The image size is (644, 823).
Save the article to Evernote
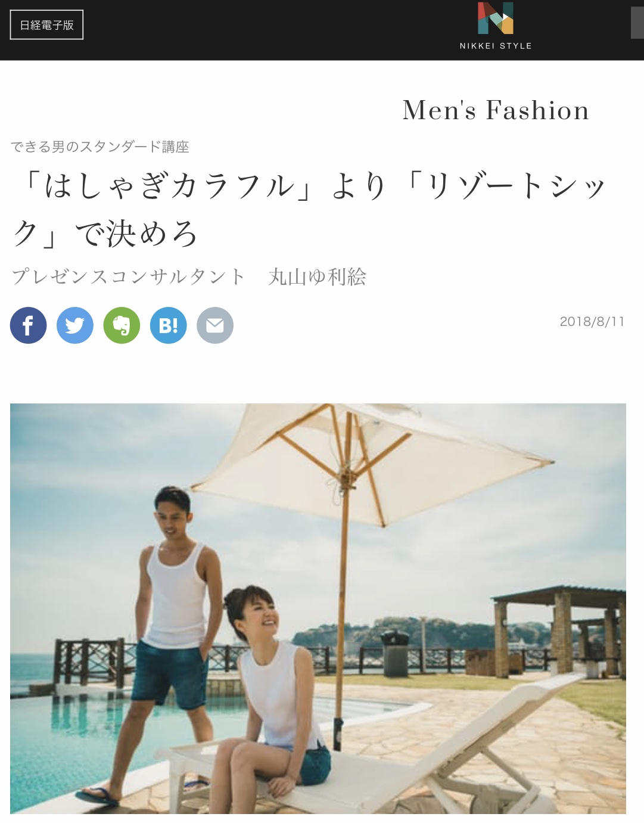tap(122, 325)
